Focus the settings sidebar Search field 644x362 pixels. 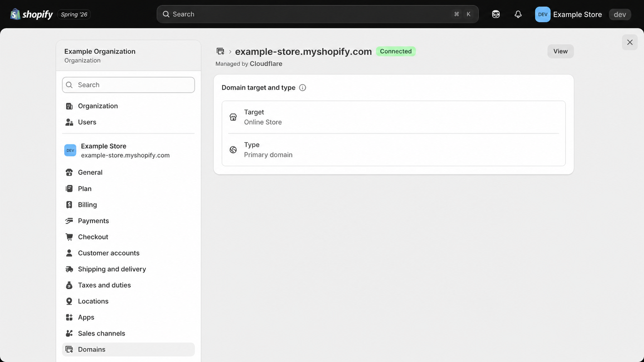[x=128, y=85]
